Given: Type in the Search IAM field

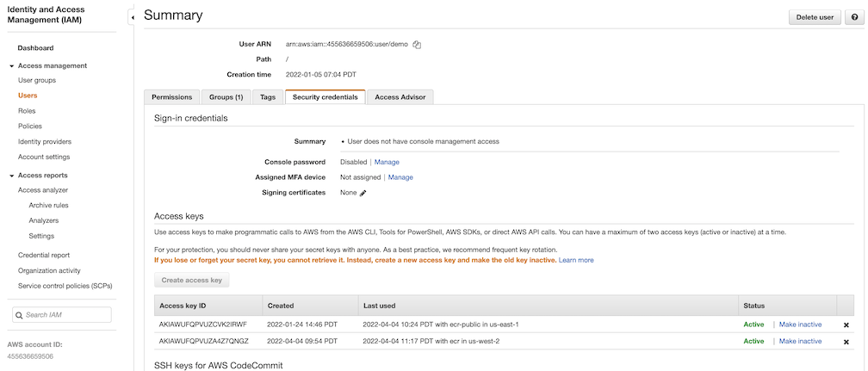Looking at the screenshot, I should click(x=72, y=315).
